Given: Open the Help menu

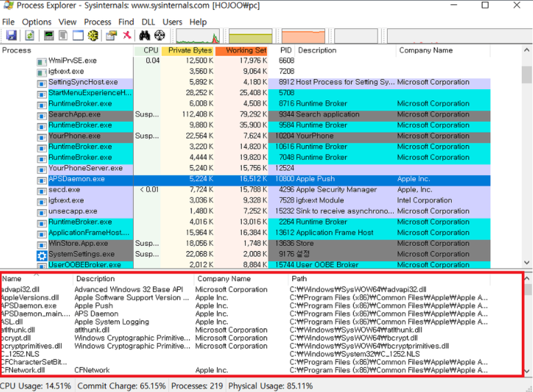Looking at the screenshot, I should (x=198, y=22).
